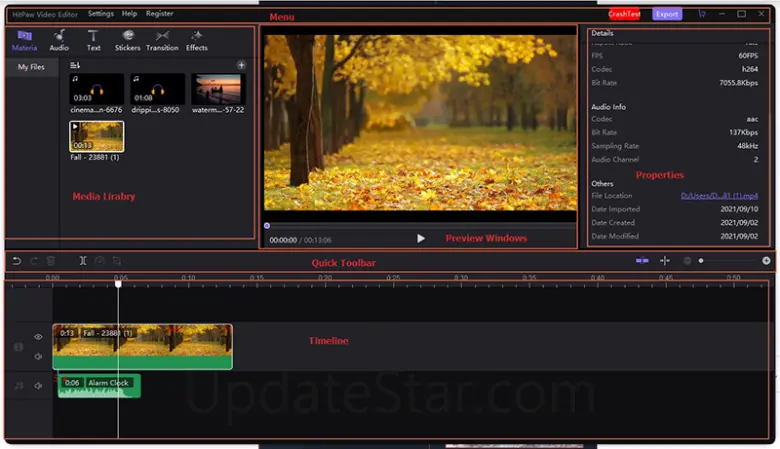Select the My Files category
The height and width of the screenshot is (449, 780).
tap(31, 67)
